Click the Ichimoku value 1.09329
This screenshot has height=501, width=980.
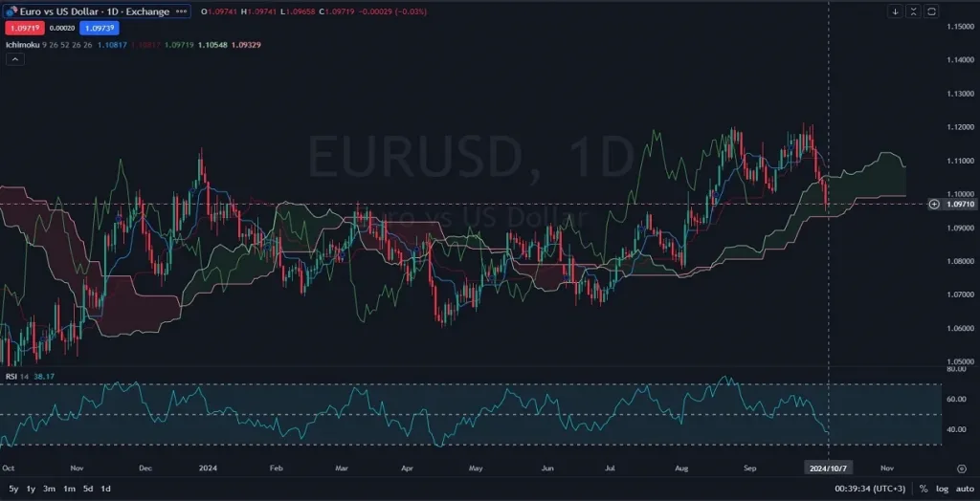[x=246, y=45]
